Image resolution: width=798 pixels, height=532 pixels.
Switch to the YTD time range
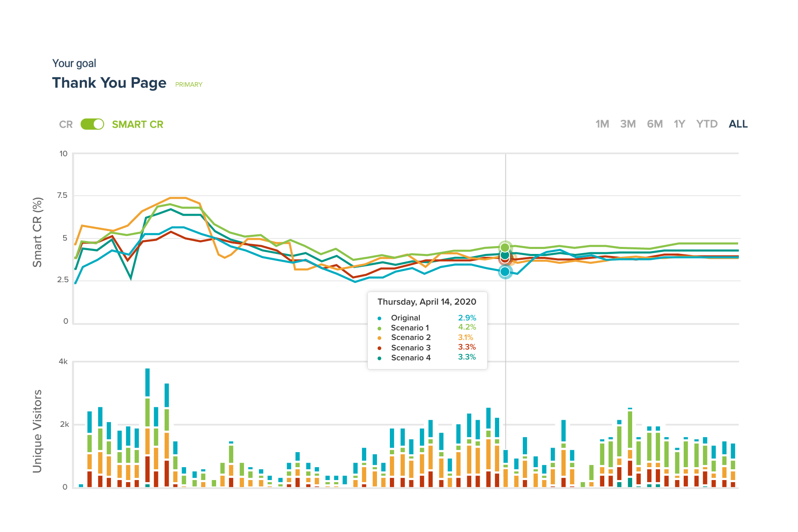tap(707, 124)
